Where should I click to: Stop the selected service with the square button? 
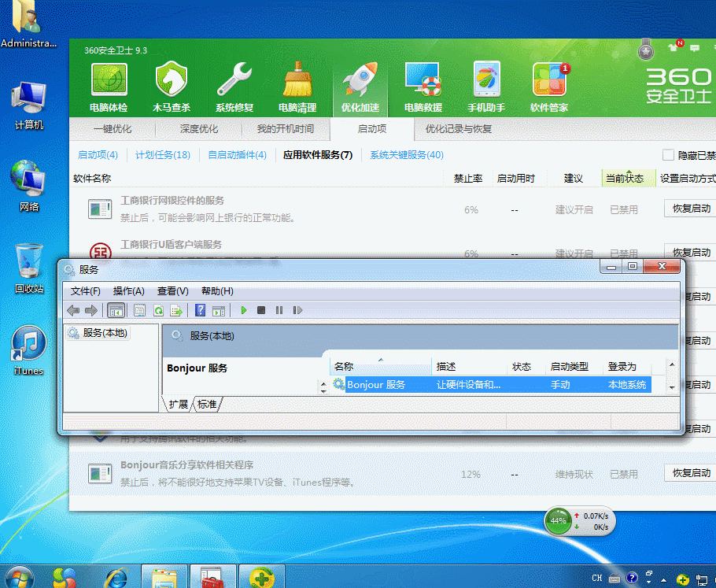pos(261,310)
